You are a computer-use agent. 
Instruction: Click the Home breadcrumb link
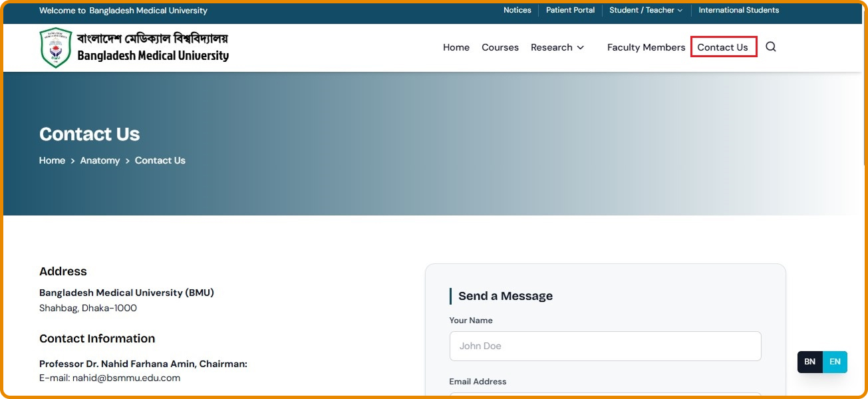click(52, 160)
